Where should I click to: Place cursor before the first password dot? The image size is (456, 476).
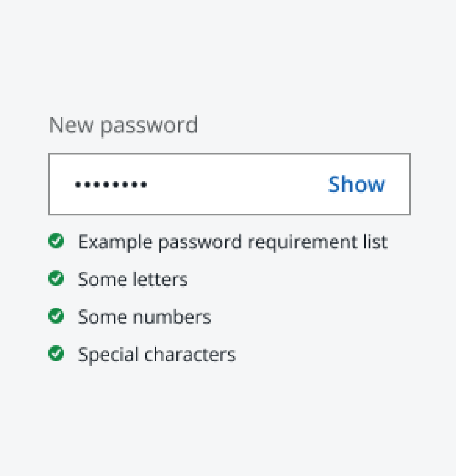[74, 184]
